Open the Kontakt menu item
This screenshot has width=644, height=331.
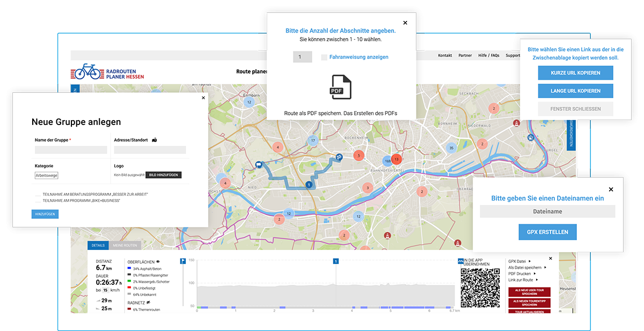[445, 55]
